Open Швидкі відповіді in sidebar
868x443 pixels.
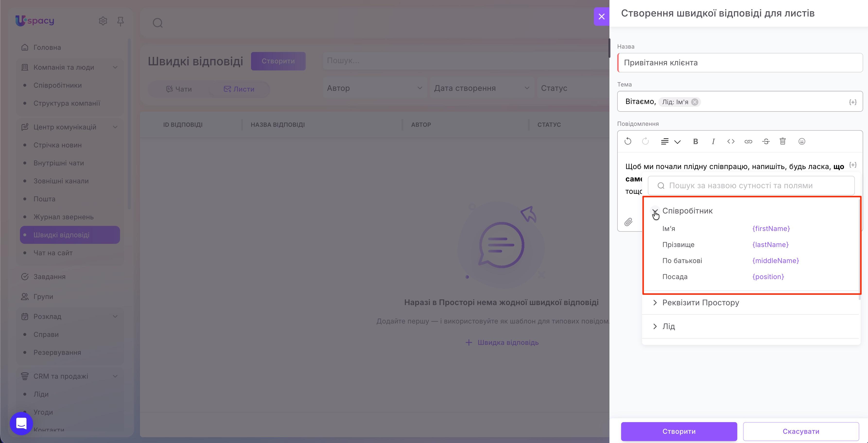[x=70, y=235]
